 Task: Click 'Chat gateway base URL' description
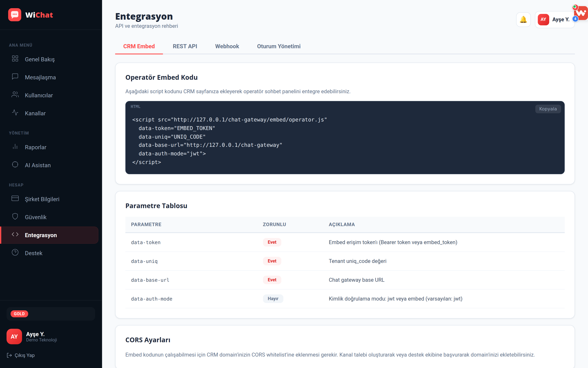coord(356,280)
